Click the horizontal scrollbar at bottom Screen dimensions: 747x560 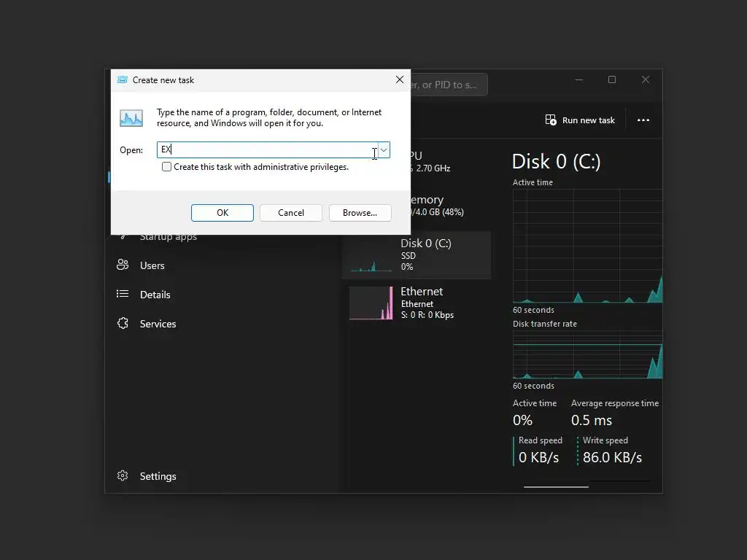tap(556, 486)
